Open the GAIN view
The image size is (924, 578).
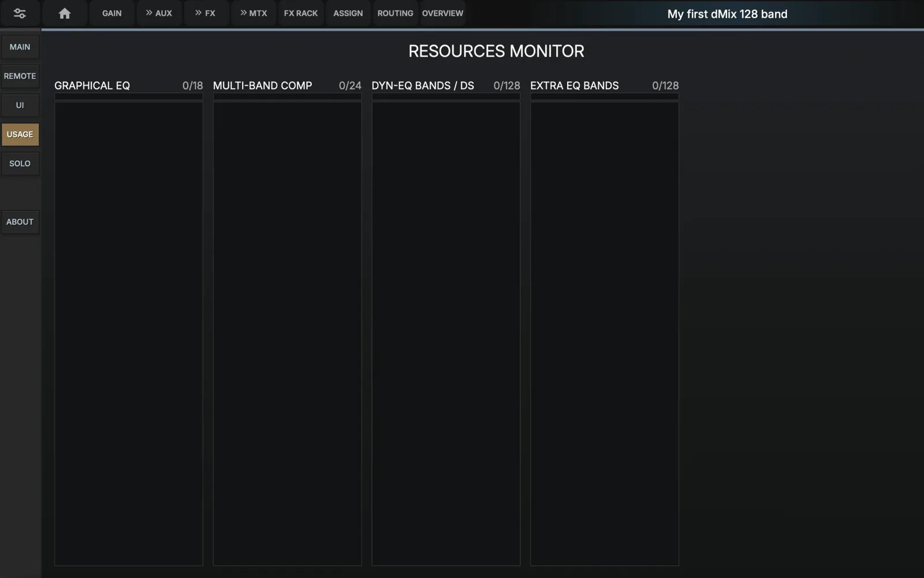click(112, 13)
